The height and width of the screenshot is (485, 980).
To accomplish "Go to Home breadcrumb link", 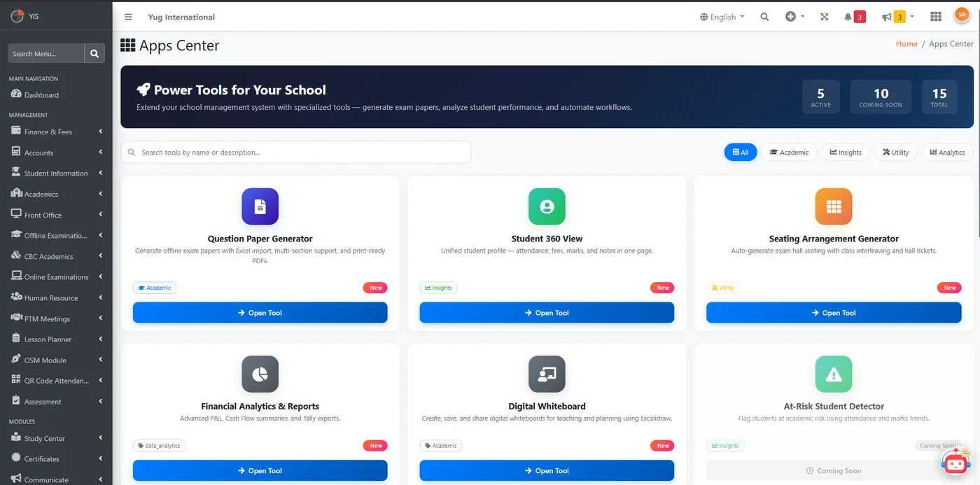I will (x=906, y=43).
